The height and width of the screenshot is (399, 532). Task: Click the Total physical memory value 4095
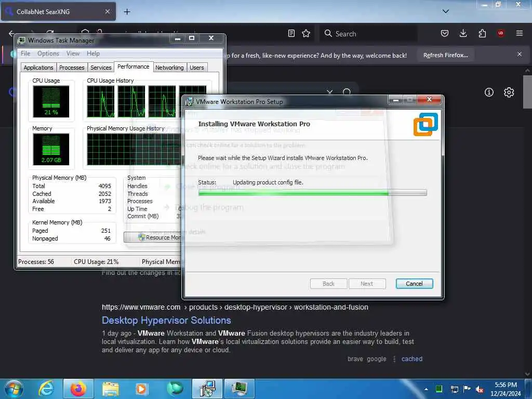(x=105, y=186)
